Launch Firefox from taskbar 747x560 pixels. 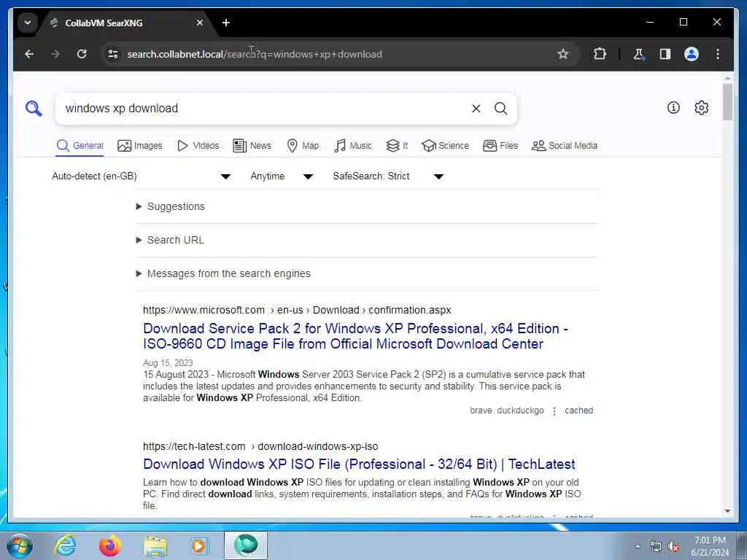(x=109, y=545)
